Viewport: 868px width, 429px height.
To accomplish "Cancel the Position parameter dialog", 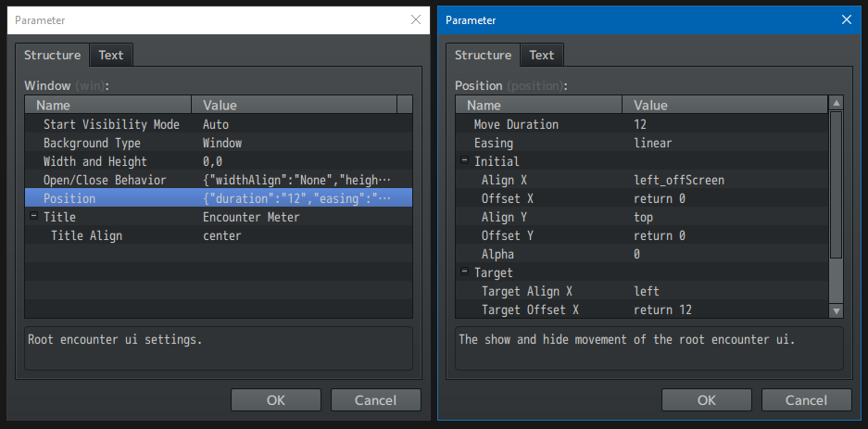I will coord(807,399).
